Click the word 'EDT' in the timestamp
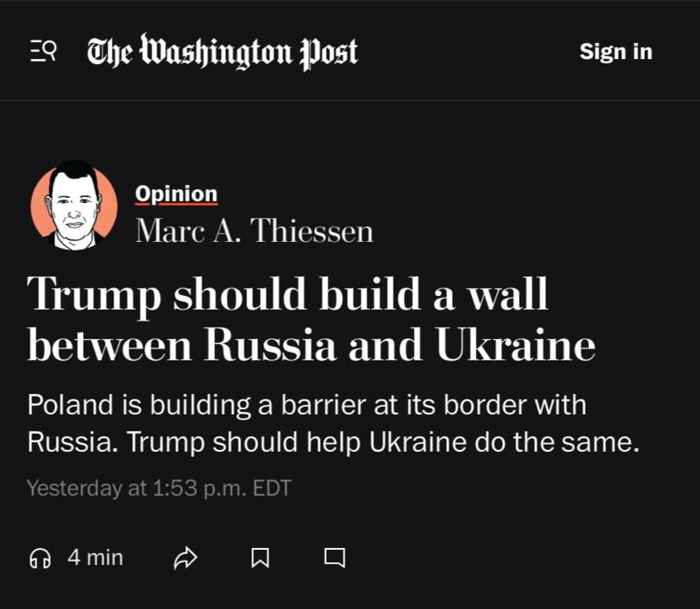Viewport: 700px width, 609px height. pos(271,488)
